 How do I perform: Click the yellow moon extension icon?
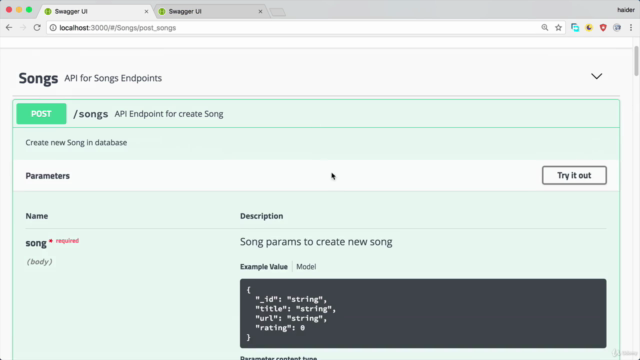tap(589, 28)
